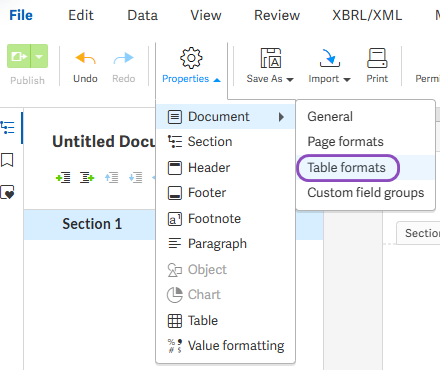
Task: Choose Custom field groups option
Action: point(365,193)
